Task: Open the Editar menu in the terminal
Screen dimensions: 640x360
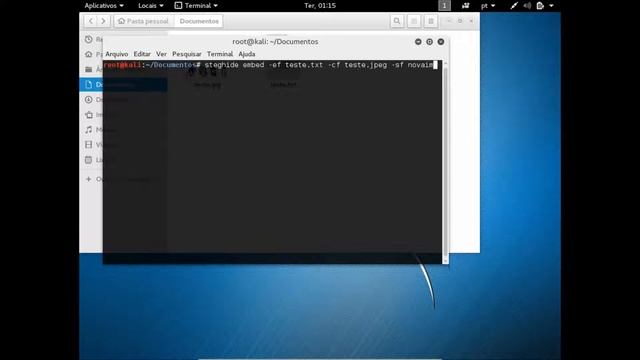Action: click(x=142, y=54)
